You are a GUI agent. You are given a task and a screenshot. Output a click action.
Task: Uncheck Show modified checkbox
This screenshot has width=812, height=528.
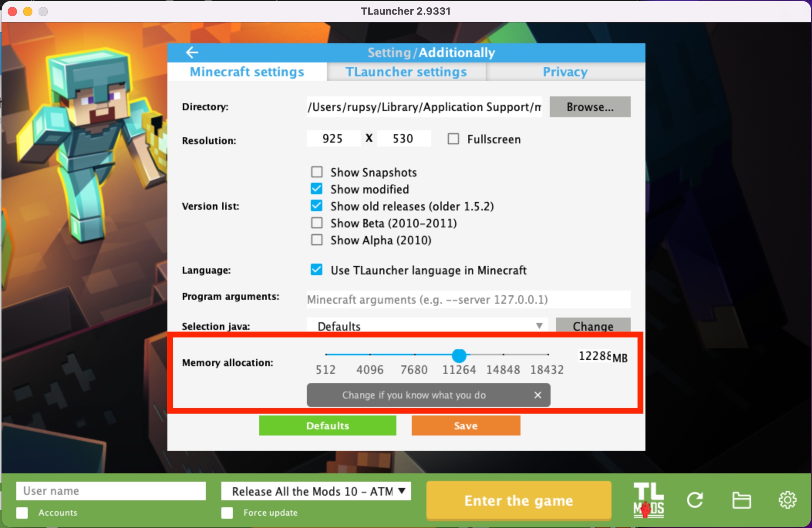tap(317, 189)
